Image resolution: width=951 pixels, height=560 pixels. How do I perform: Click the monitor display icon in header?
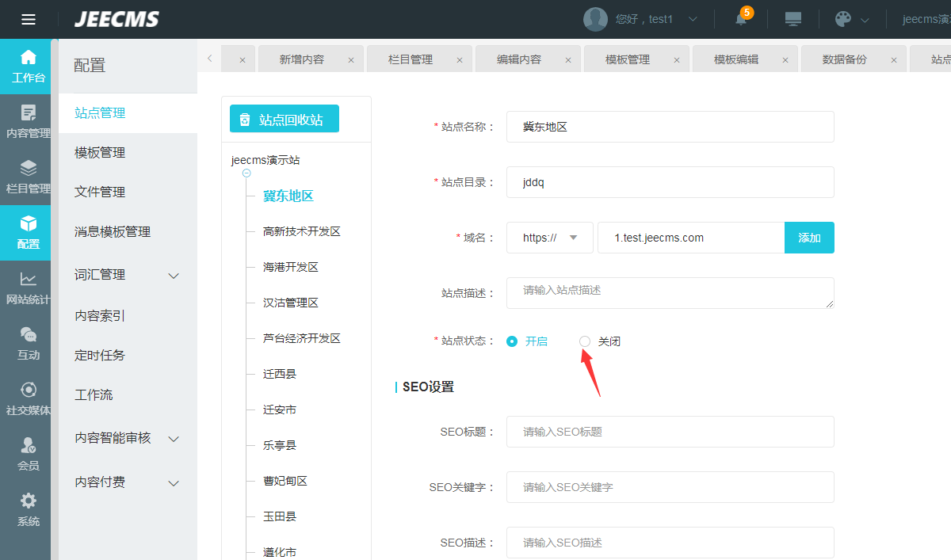(x=792, y=19)
